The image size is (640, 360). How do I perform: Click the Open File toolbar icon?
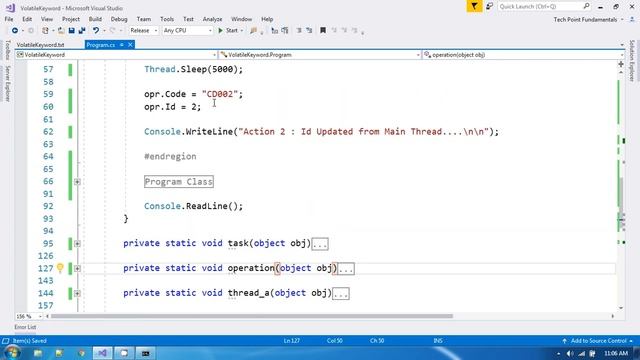(61, 31)
